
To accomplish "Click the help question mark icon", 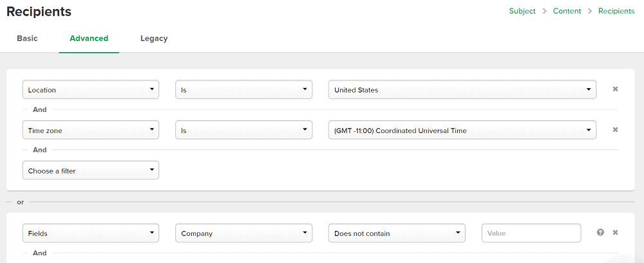I will point(600,233).
